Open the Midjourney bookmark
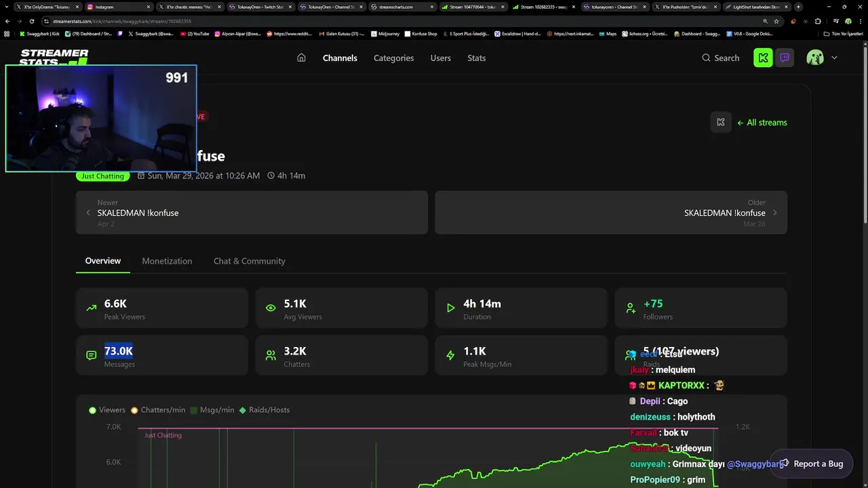868x488 pixels. (384, 33)
